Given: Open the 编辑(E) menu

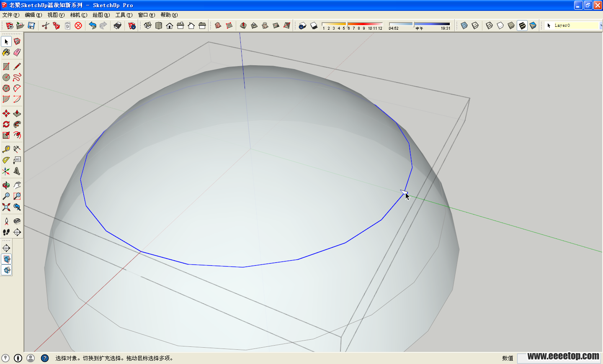Looking at the screenshot, I should point(33,15).
